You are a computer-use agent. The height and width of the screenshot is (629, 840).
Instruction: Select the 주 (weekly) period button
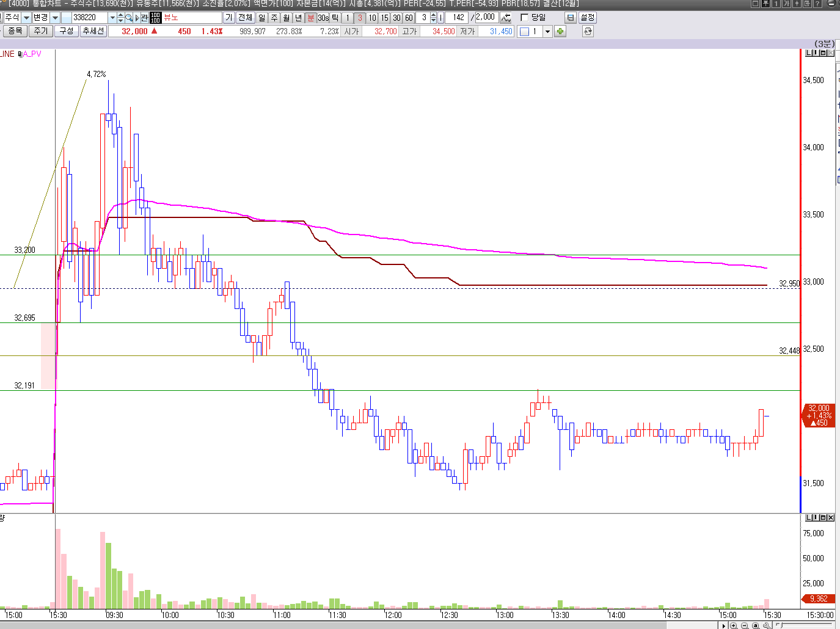[274, 18]
